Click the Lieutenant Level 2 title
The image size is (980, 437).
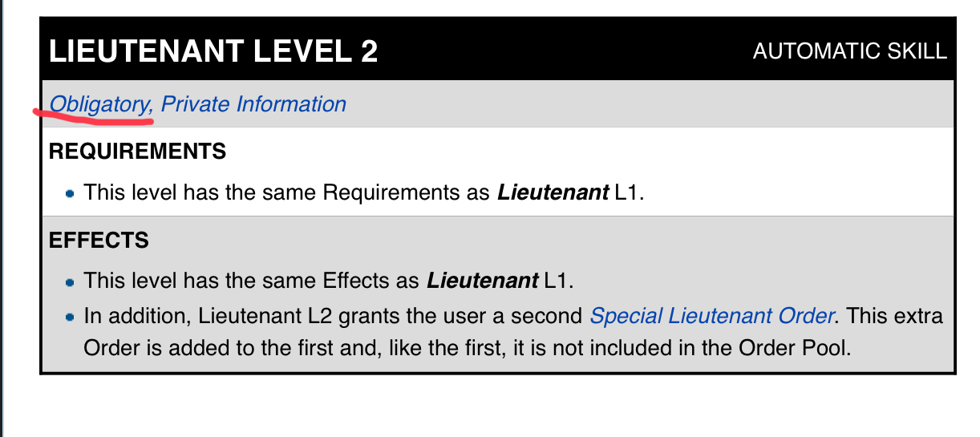point(213,51)
